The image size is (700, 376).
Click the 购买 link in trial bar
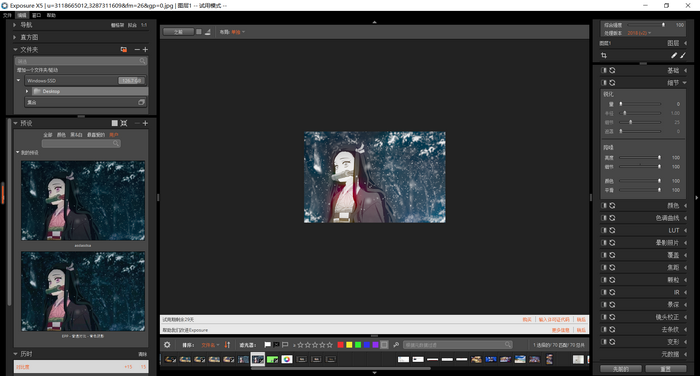click(x=527, y=320)
